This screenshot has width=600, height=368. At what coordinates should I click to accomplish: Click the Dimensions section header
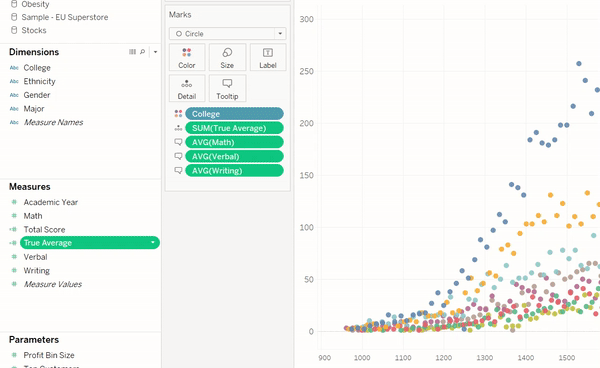(34, 52)
